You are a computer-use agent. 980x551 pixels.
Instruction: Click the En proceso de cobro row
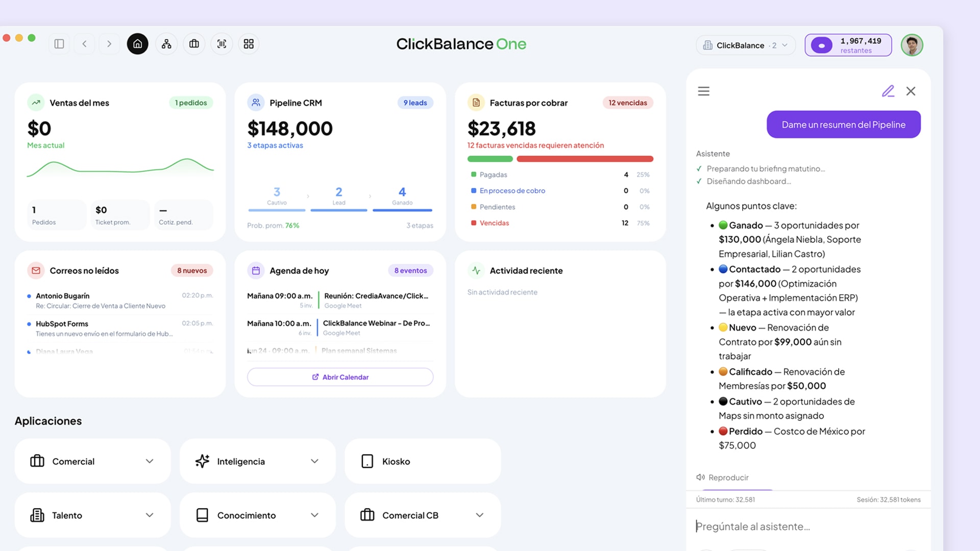560,191
